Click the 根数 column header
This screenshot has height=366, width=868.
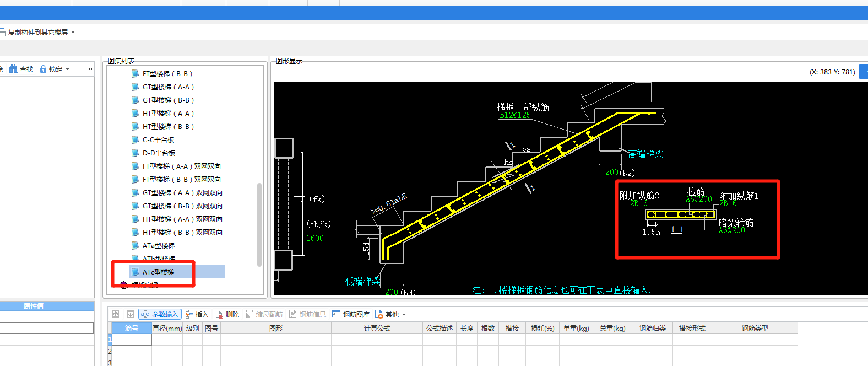tap(488, 328)
